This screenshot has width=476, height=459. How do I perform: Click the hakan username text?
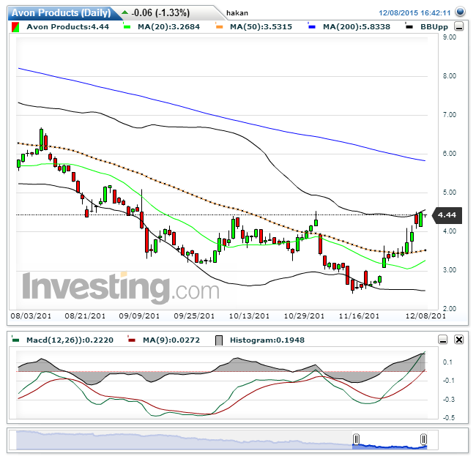click(x=237, y=13)
